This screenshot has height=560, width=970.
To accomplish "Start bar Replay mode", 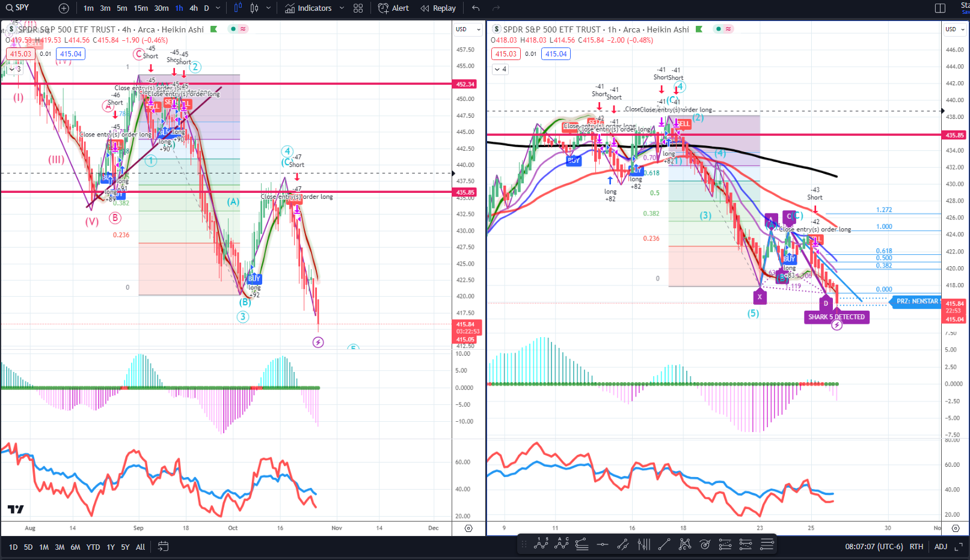I will coord(438,8).
